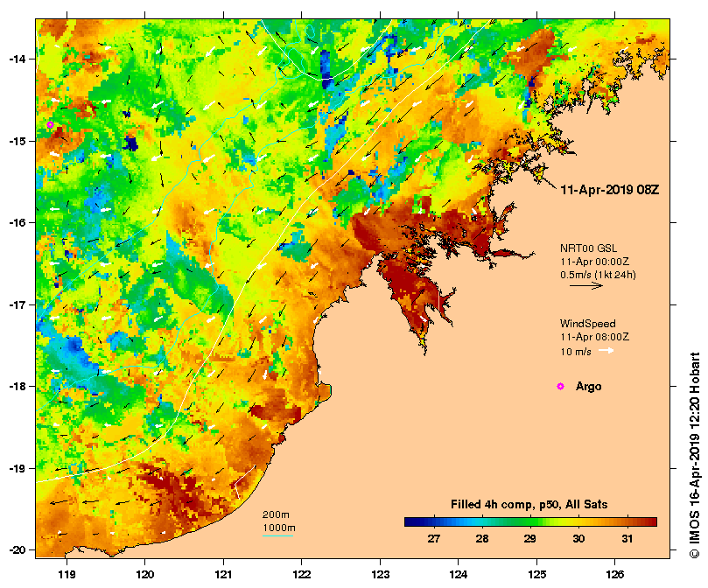Click the 0.5m/s (1kt 24h) text
708x588 pixels.
tap(598, 275)
